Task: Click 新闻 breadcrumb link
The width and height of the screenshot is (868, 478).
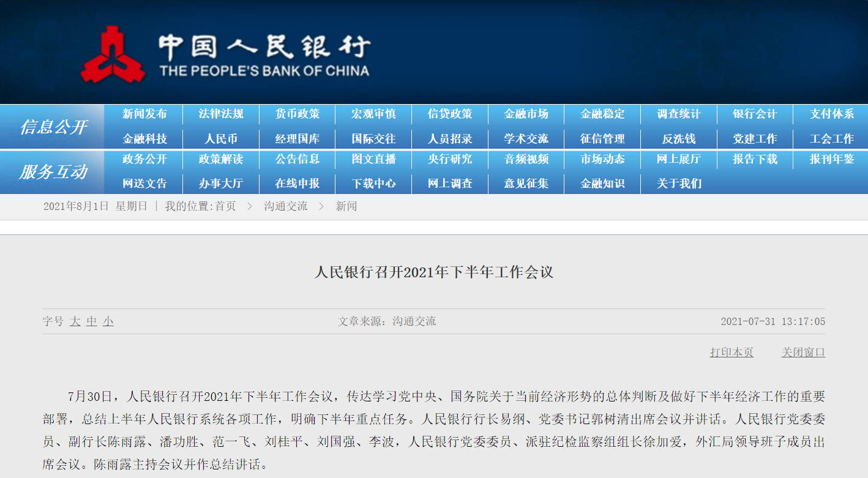Action: click(346, 206)
